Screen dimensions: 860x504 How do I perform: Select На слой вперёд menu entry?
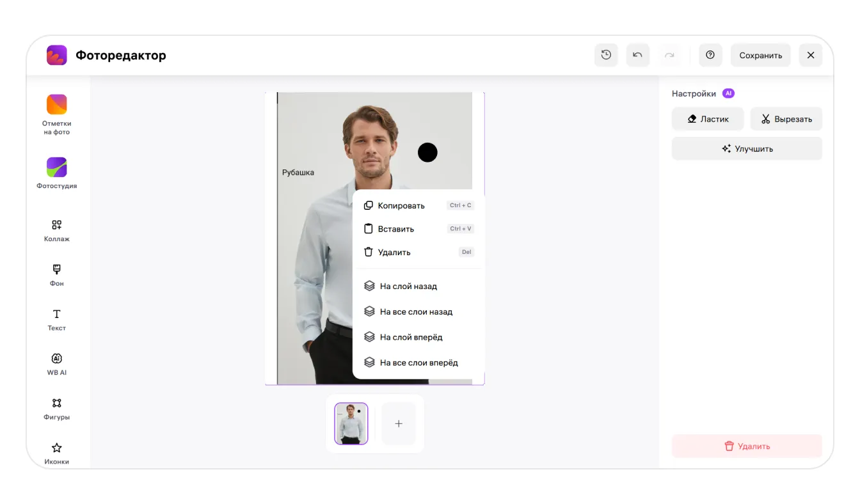[418, 337]
